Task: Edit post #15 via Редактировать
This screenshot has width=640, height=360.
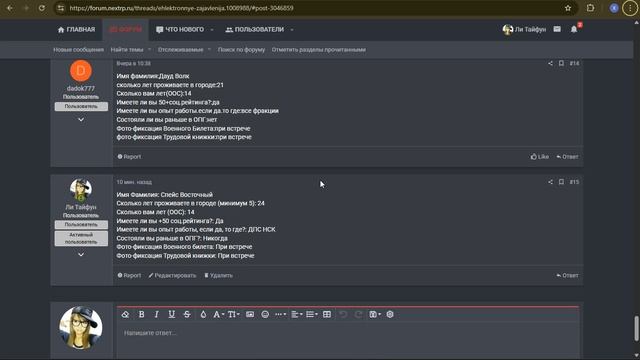Action: click(172, 276)
